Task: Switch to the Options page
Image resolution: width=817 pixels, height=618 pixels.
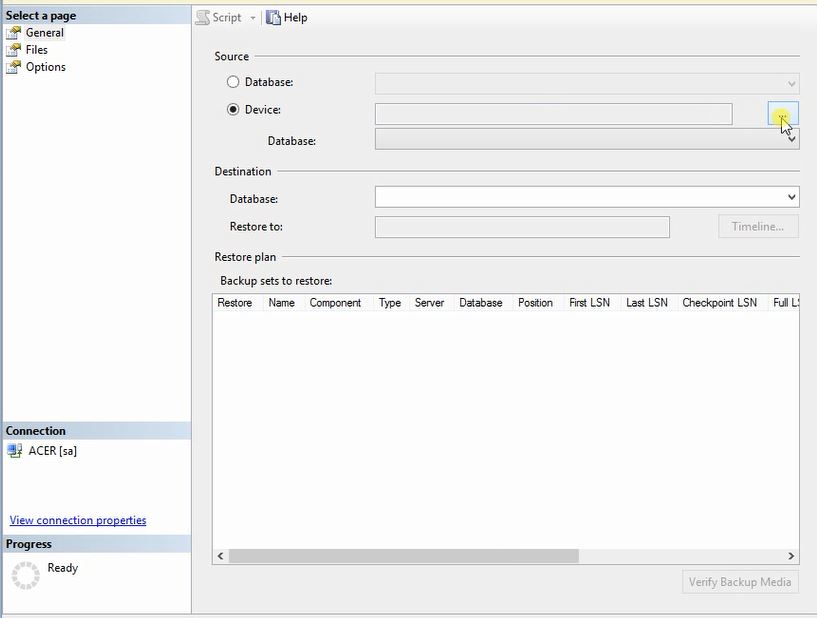Action: (x=46, y=67)
